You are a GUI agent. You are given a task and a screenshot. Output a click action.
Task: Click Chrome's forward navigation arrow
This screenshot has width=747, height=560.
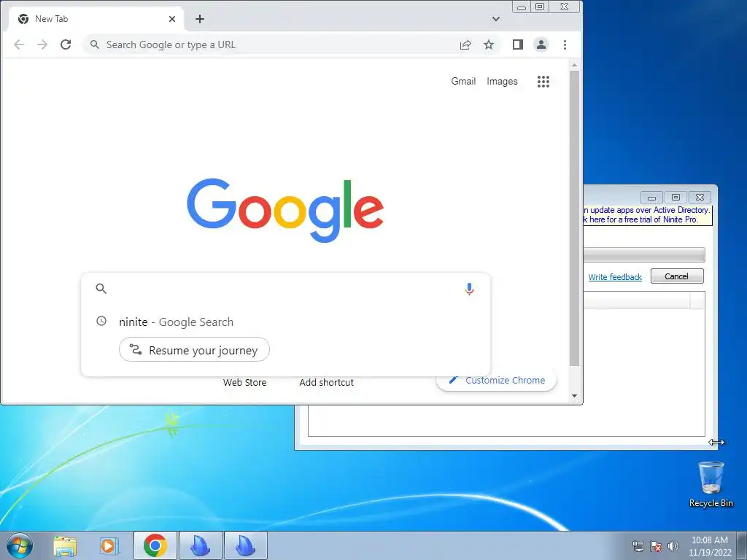(42, 44)
